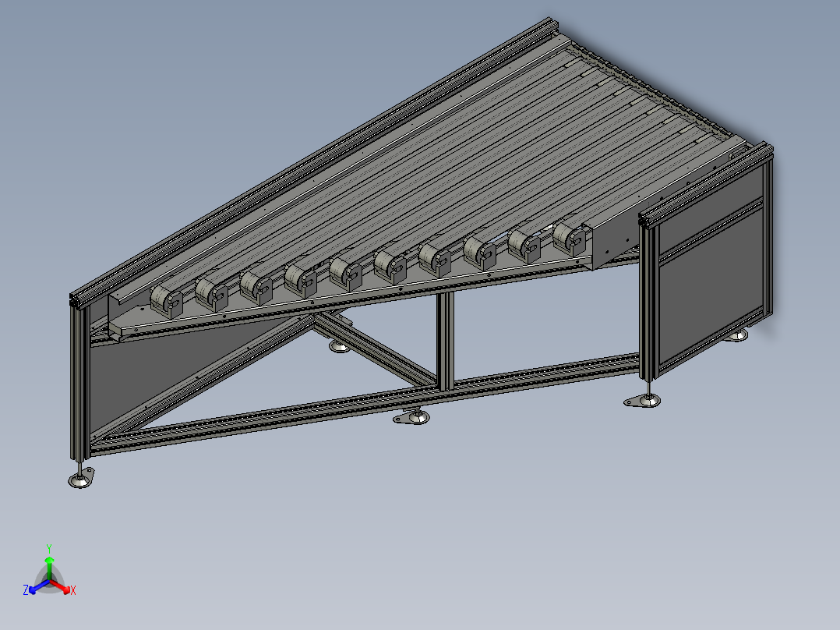Select the rightmost roller end bracket on the conveyor

[570, 239]
